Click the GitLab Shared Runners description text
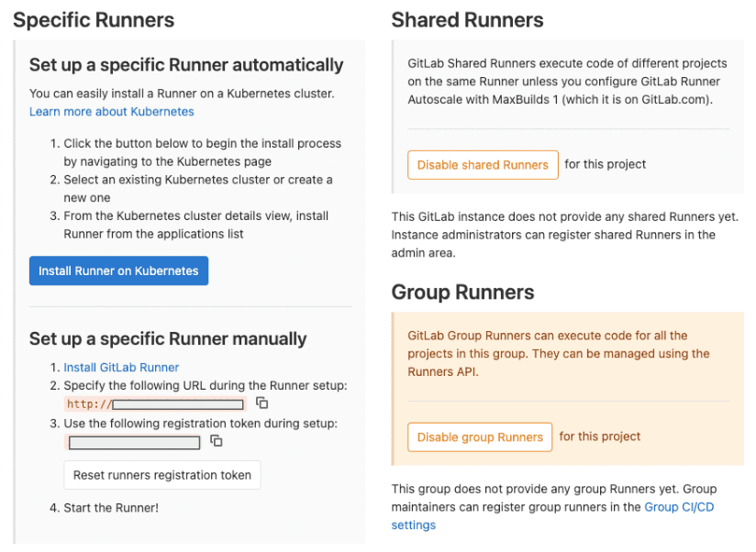The height and width of the screenshot is (552, 756). coord(567,82)
